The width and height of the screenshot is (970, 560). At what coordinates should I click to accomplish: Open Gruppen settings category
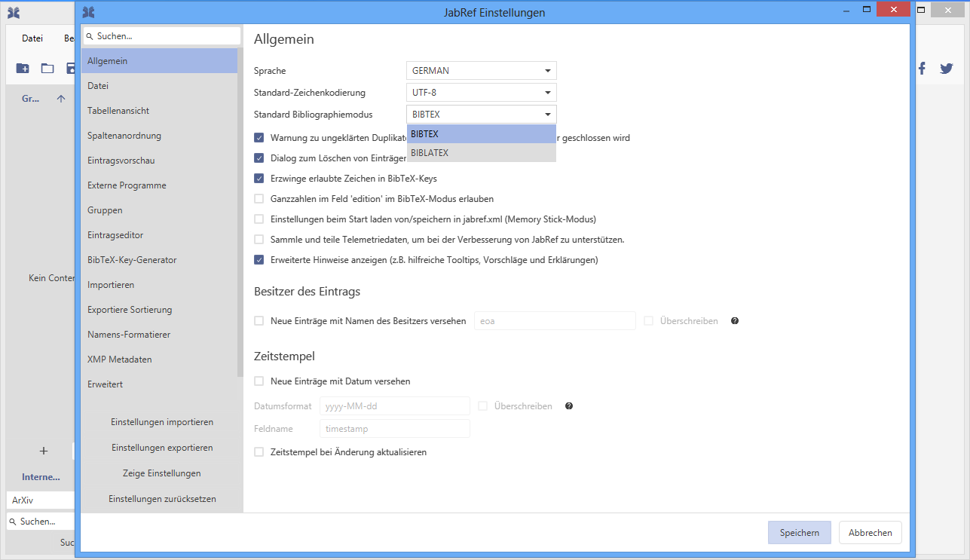pyautogui.click(x=160, y=210)
